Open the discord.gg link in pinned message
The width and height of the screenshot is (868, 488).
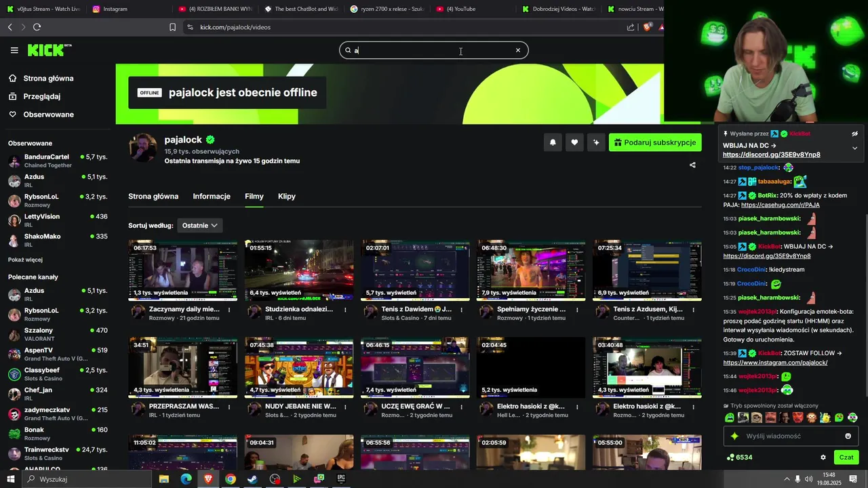771,155
